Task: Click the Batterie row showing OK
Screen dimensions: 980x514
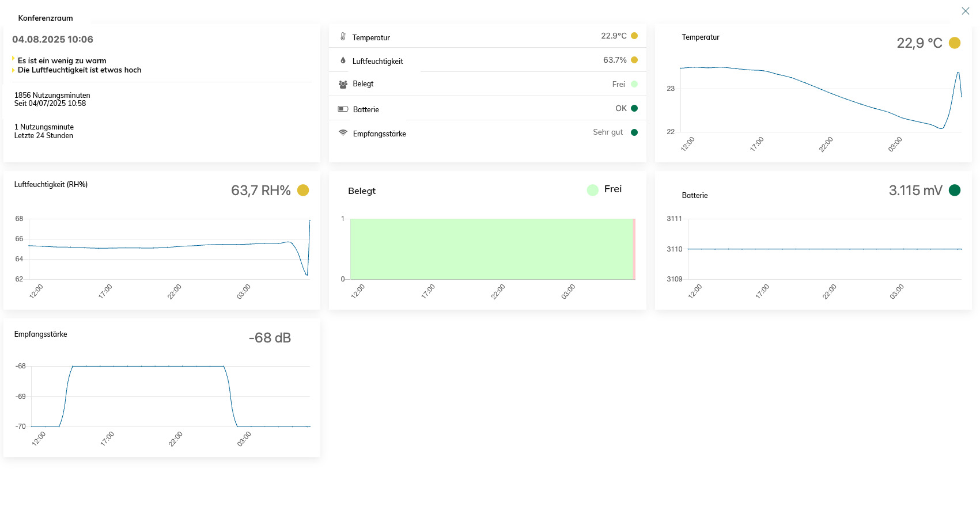Action: [x=487, y=109]
